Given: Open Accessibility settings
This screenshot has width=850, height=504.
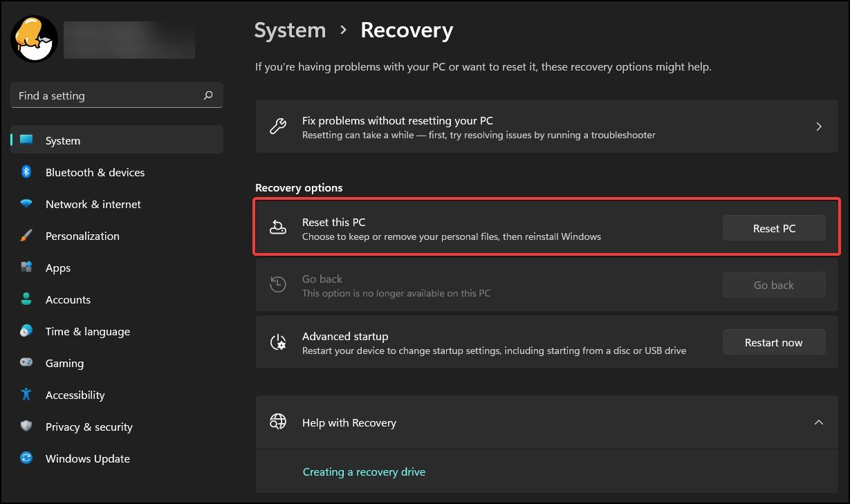Looking at the screenshot, I should click(x=117, y=395).
